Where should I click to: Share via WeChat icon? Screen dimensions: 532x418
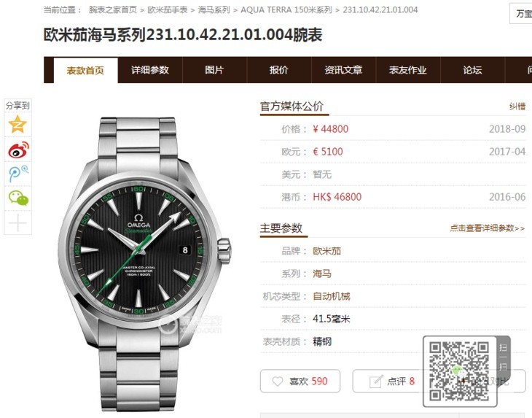18,198
